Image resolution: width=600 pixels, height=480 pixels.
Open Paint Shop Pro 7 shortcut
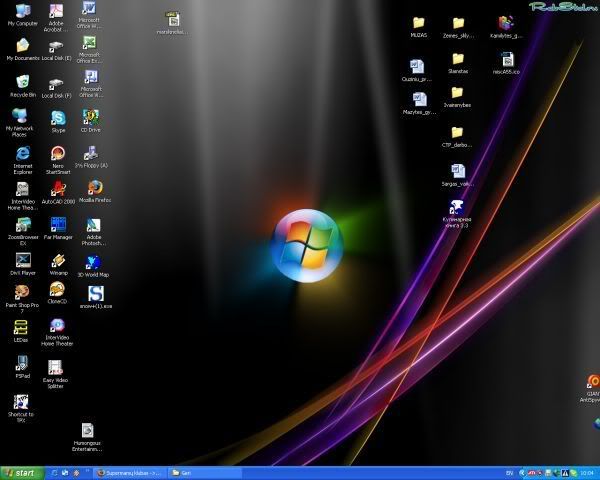pos(22,299)
